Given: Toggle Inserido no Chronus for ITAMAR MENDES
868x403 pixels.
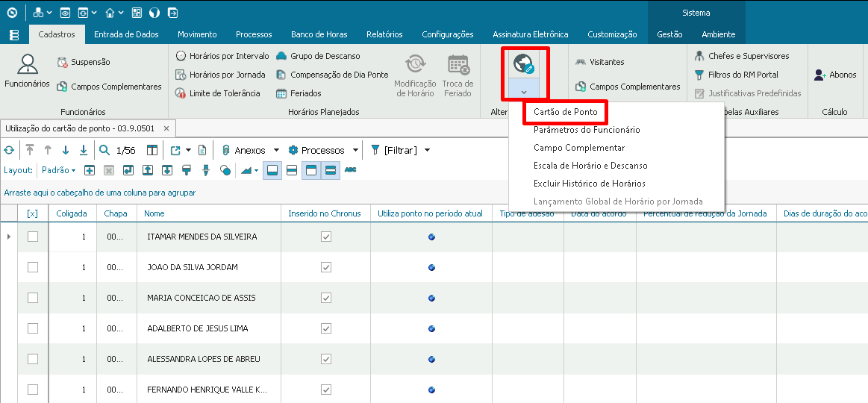Looking at the screenshot, I should 326,237.
